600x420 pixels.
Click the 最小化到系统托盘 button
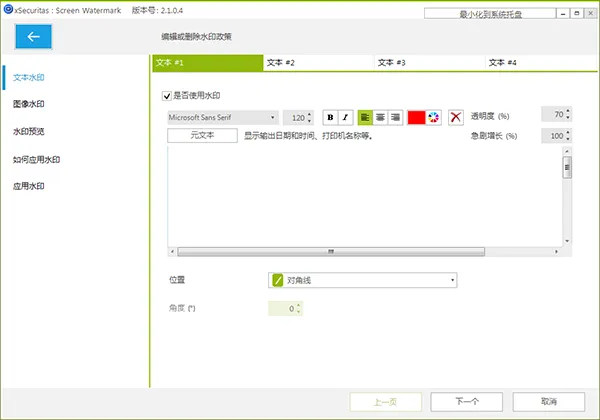click(x=490, y=14)
